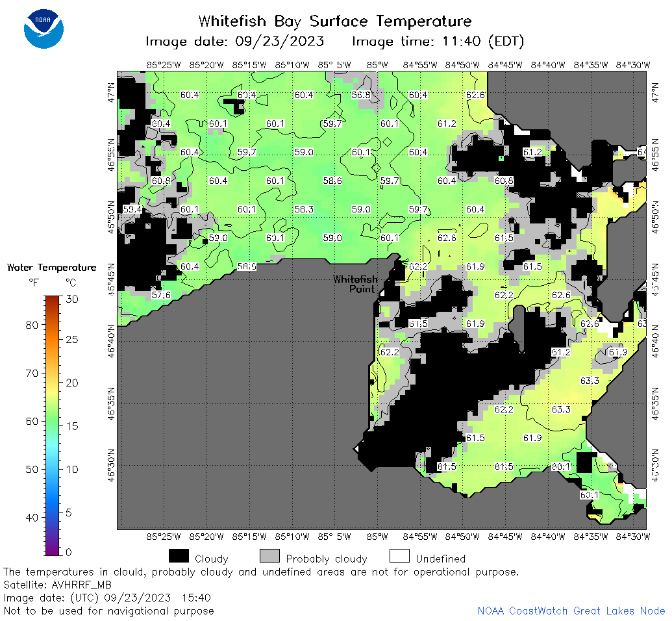Click the 50 mark on the Fahrenheit scale
The height and width of the screenshot is (621, 672).
pyautogui.click(x=32, y=469)
